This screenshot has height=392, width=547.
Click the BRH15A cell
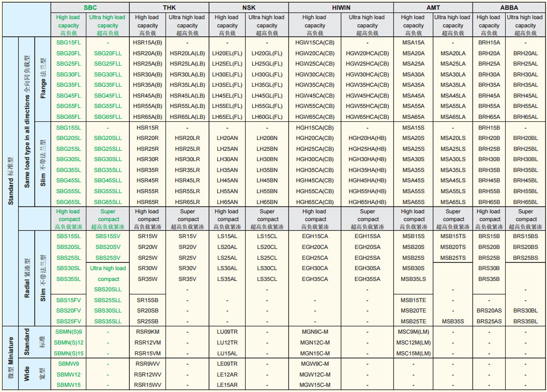489,42
